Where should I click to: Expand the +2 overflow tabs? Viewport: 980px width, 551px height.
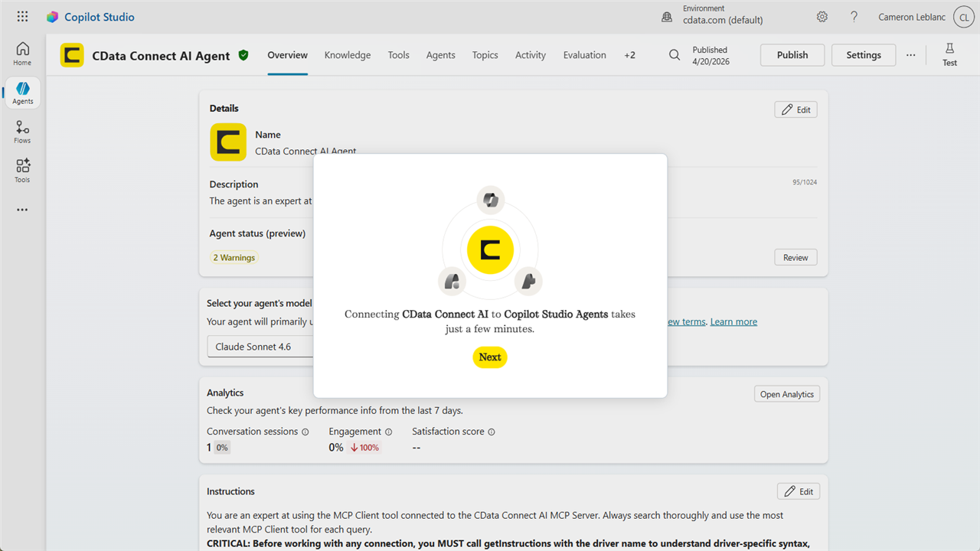coord(629,55)
